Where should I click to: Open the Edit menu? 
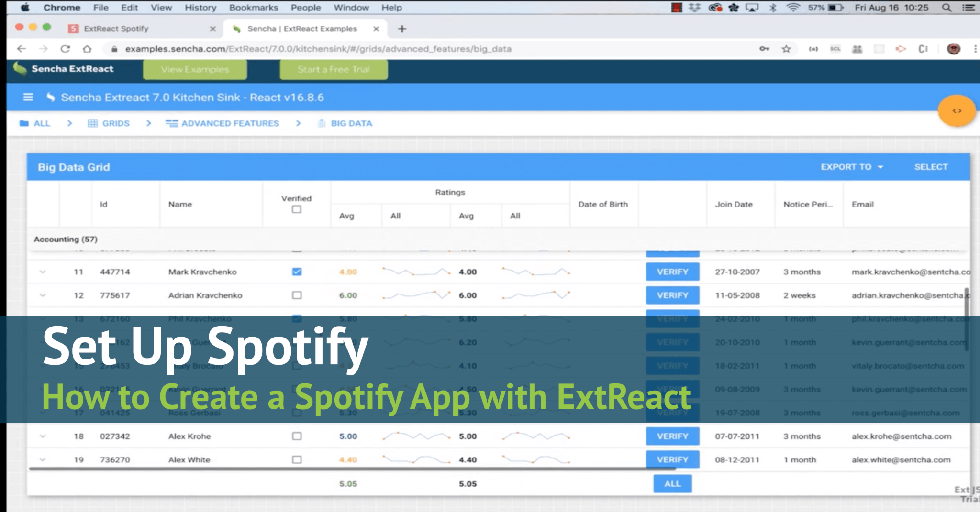tap(129, 8)
